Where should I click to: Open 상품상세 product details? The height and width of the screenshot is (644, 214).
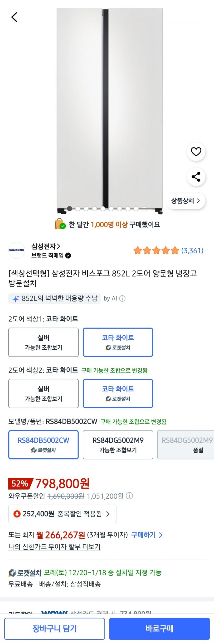[185, 201]
